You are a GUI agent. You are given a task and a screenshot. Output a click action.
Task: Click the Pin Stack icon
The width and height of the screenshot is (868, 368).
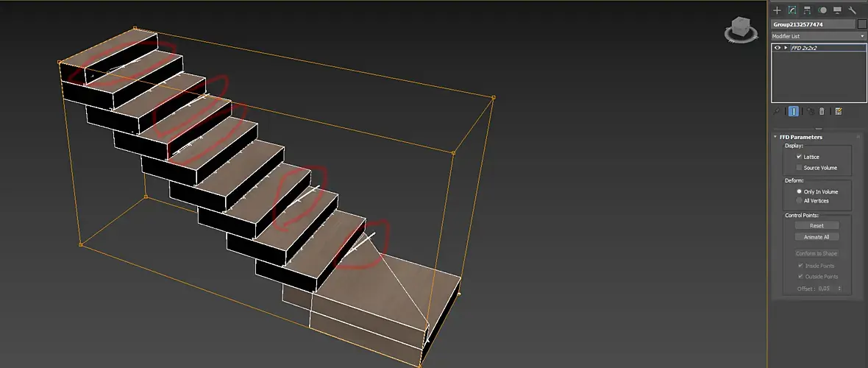777,111
